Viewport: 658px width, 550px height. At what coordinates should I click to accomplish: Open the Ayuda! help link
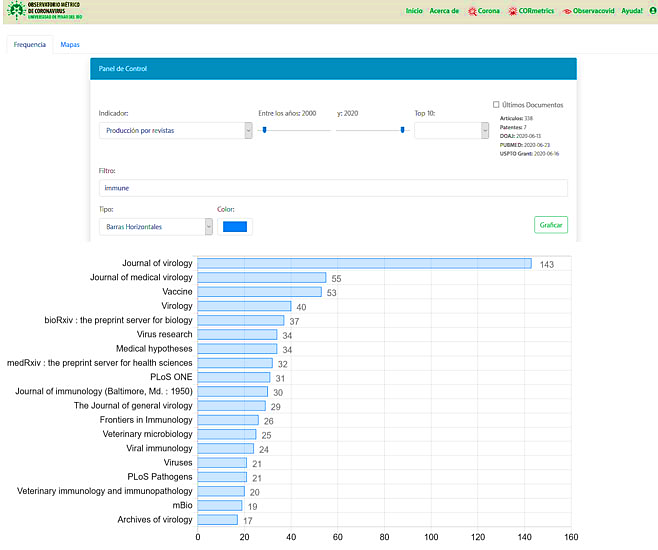click(632, 11)
